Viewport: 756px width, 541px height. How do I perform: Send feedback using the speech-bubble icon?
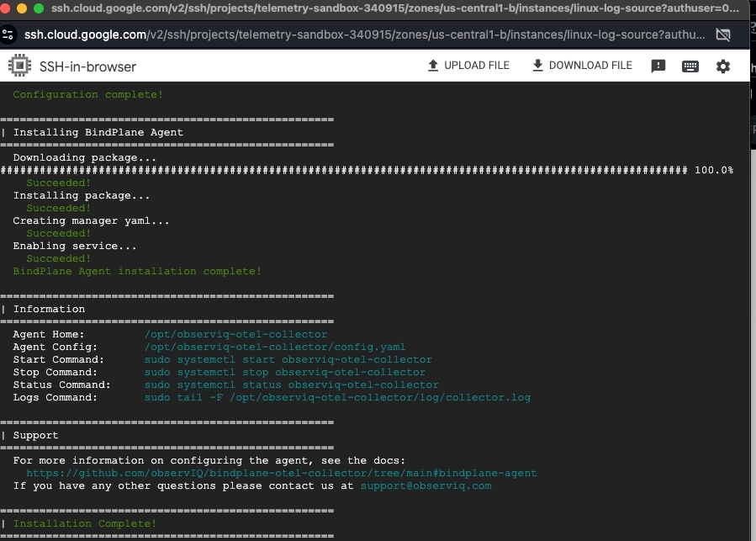[658, 66]
